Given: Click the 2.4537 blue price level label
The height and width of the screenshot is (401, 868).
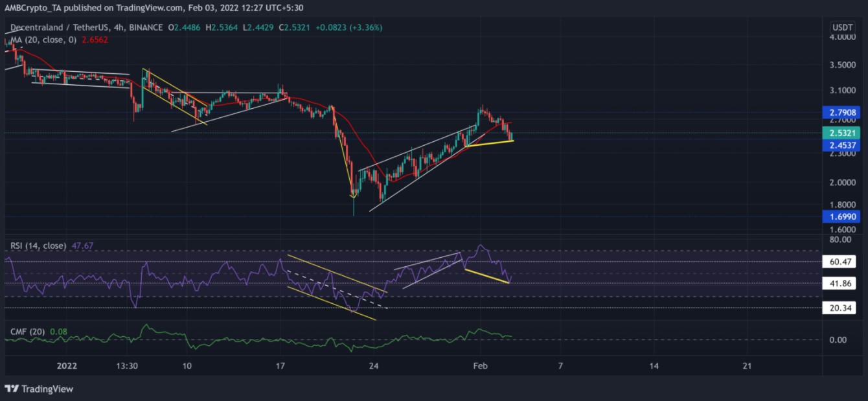Looking at the screenshot, I should (x=843, y=146).
